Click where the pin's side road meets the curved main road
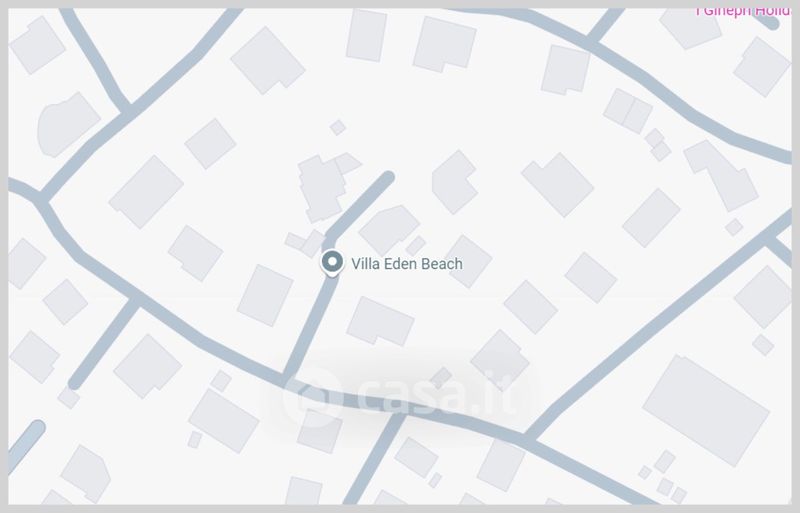This screenshot has width=800, height=513. (286, 379)
